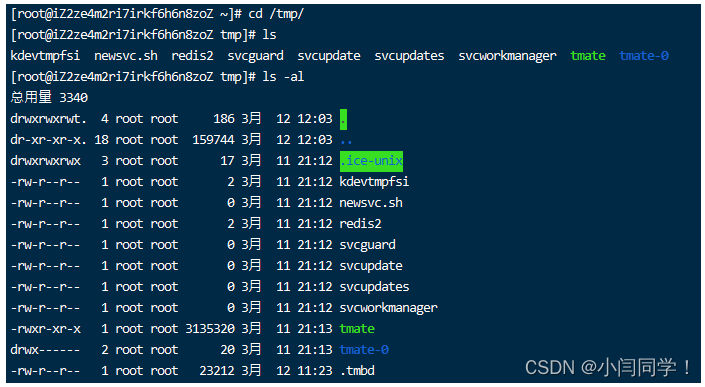Click the .tmbd hidden file name

[357, 371]
